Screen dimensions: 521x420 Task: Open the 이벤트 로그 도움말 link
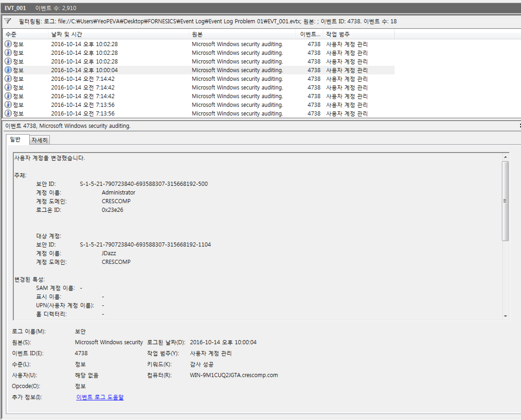click(x=100, y=397)
